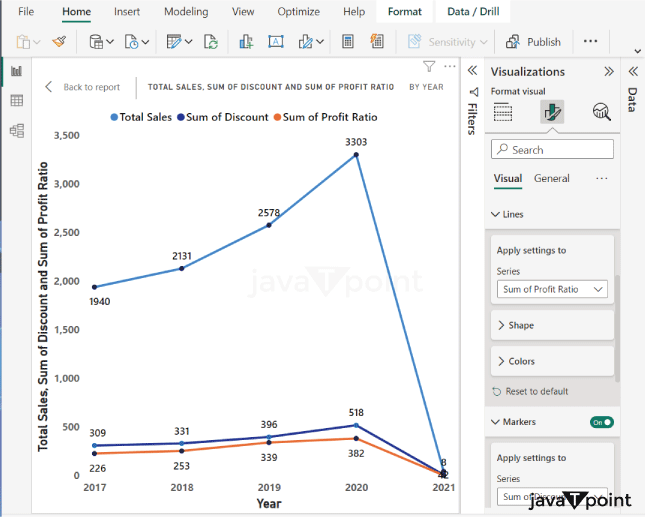Expand the Data pane chevrons

click(633, 72)
